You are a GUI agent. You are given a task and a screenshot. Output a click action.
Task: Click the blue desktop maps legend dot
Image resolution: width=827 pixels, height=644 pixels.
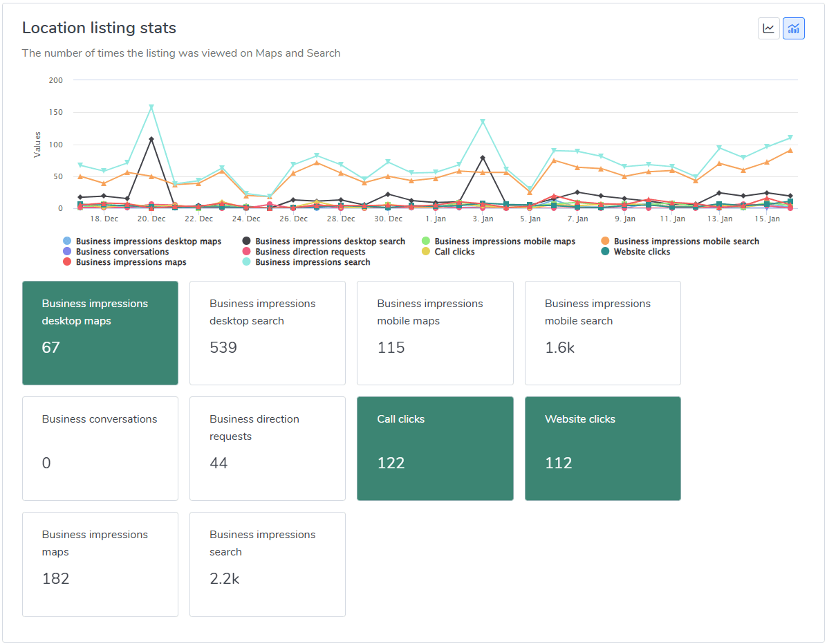[67, 241]
